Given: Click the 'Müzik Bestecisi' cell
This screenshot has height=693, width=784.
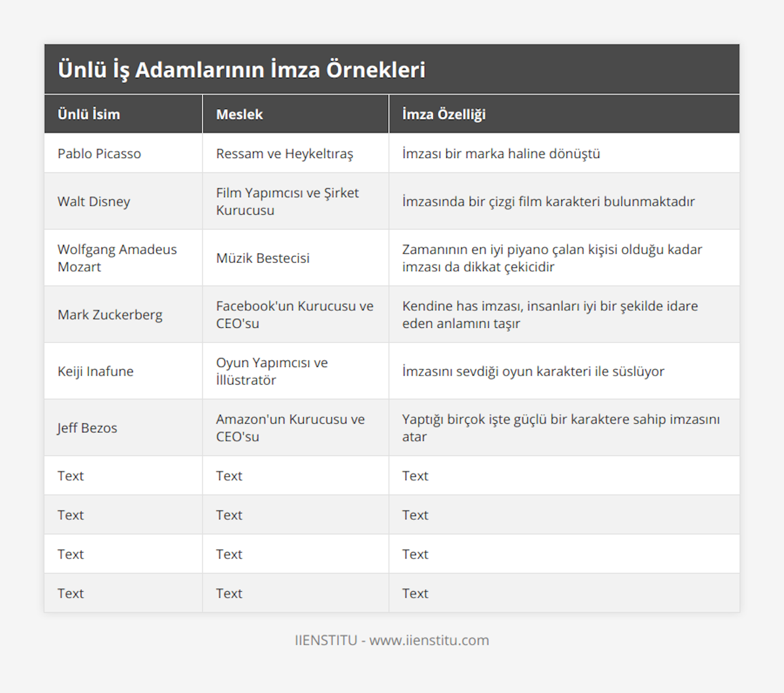Looking at the screenshot, I should click(x=263, y=258).
